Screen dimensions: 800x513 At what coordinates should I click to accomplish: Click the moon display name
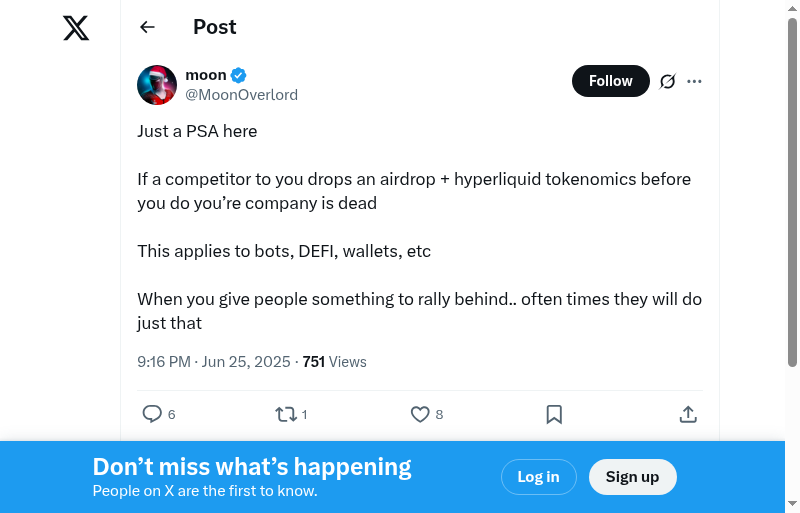pos(206,75)
